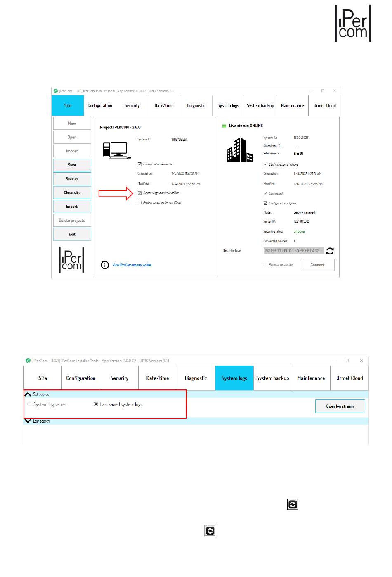Click the app icon in lower window title bar
The height and width of the screenshot is (577, 392).
28,361
